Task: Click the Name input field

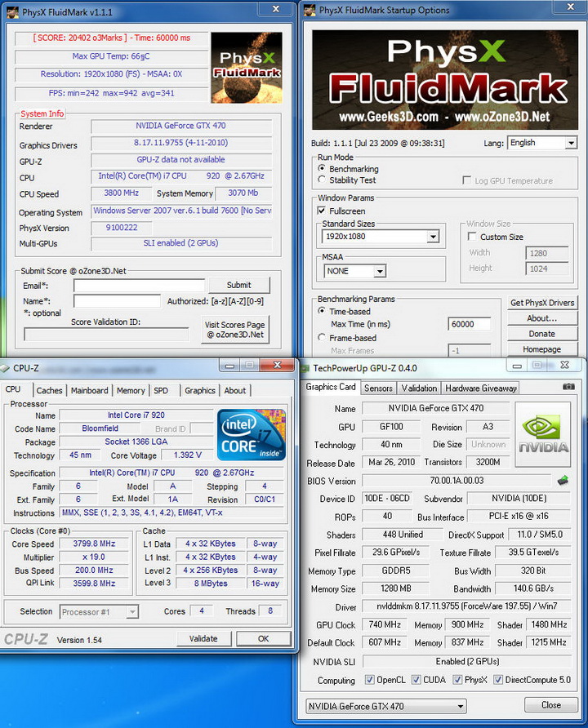Action: (117, 301)
